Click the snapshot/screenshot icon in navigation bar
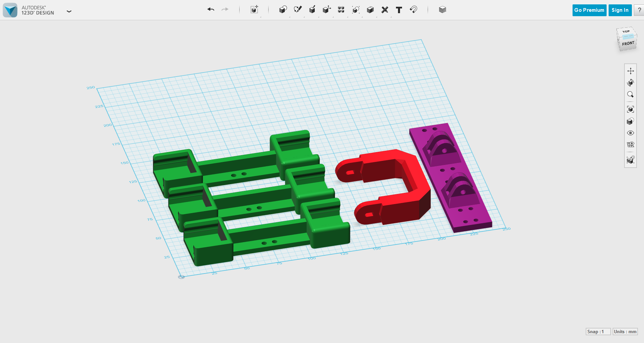 [631, 160]
